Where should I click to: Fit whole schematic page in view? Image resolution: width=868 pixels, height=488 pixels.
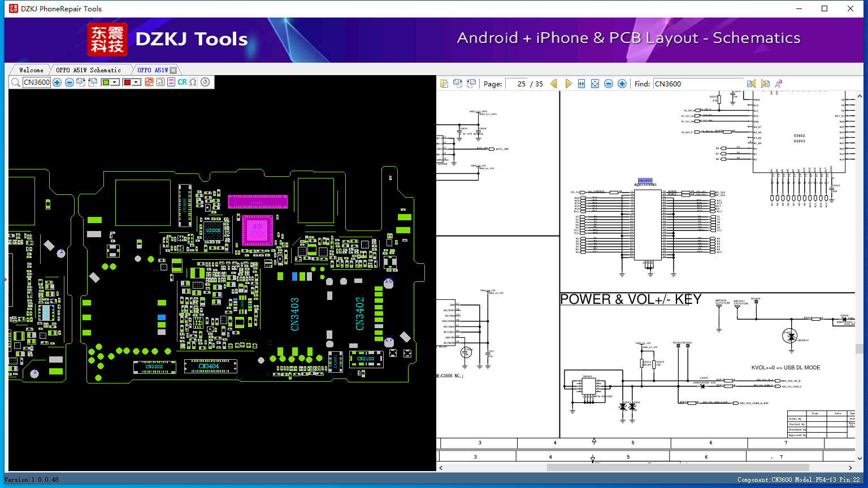point(595,84)
